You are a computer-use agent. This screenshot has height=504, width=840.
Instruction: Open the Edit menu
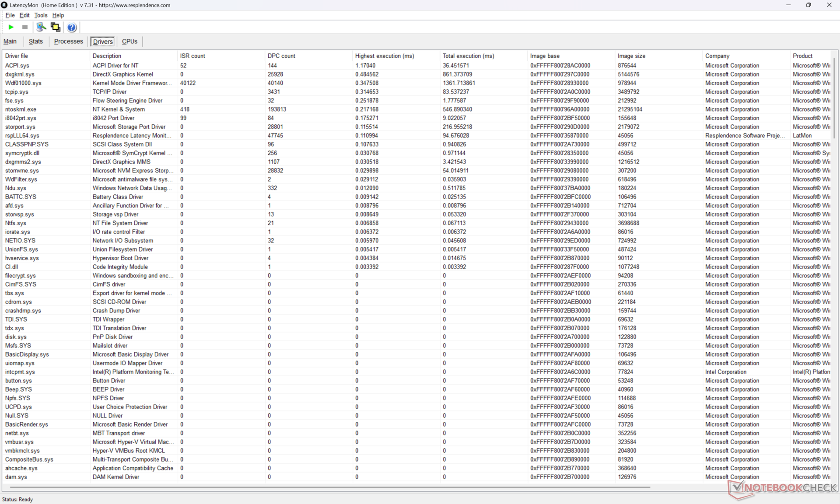pyautogui.click(x=24, y=15)
